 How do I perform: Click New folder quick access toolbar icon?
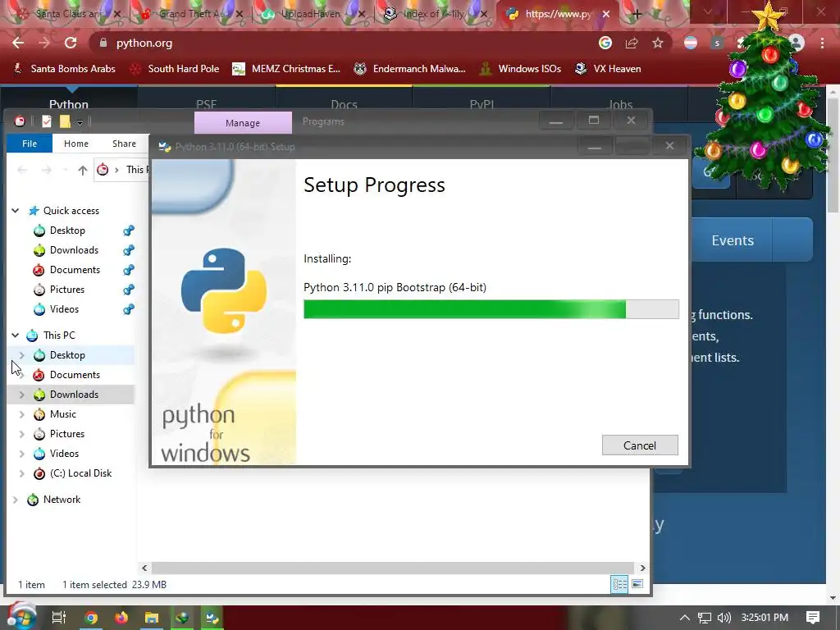point(65,121)
